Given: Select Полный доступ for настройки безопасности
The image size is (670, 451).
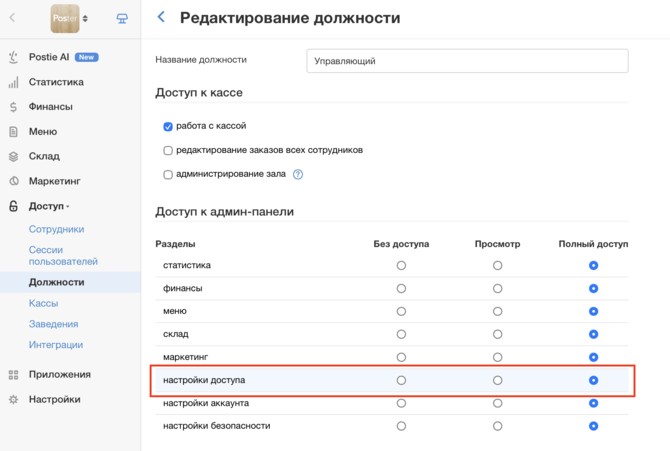Looking at the screenshot, I should coord(594,426).
